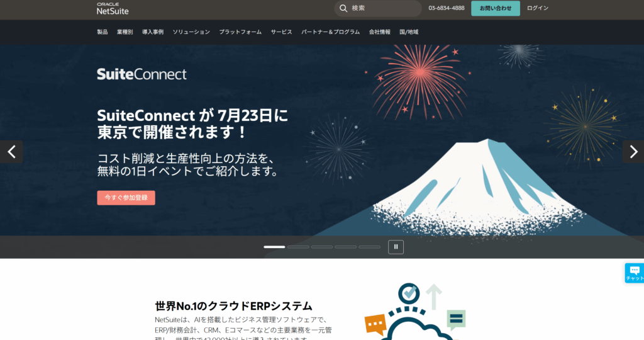Viewport: 644px width, 340px height.
Task: Open the 国/地域 region selector
Action: click(409, 32)
